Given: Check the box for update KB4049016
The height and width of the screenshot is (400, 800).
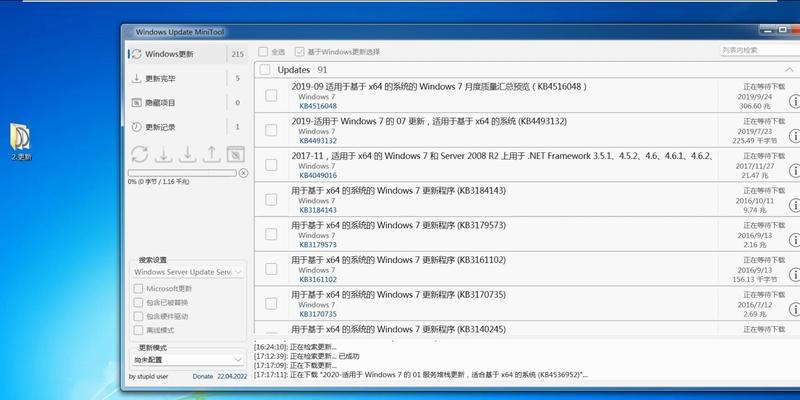Looking at the screenshot, I should [x=271, y=165].
